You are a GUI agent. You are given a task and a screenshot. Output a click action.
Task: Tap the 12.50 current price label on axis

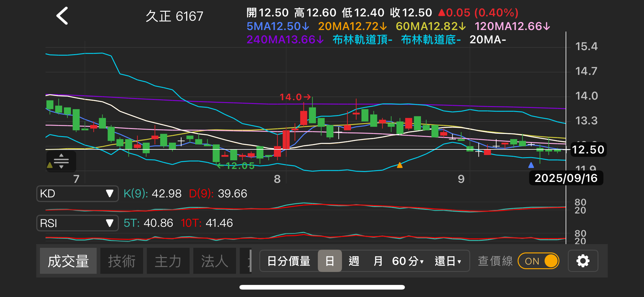coord(588,150)
